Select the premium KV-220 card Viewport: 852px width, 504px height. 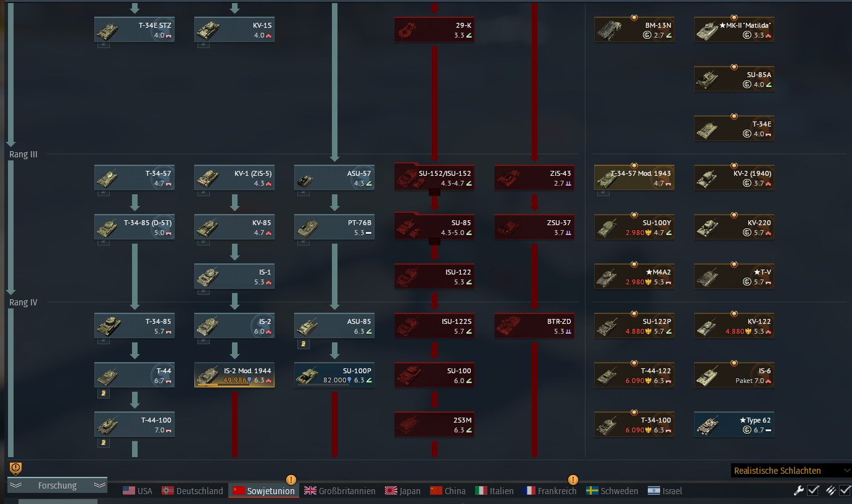click(x=734, y=227)
